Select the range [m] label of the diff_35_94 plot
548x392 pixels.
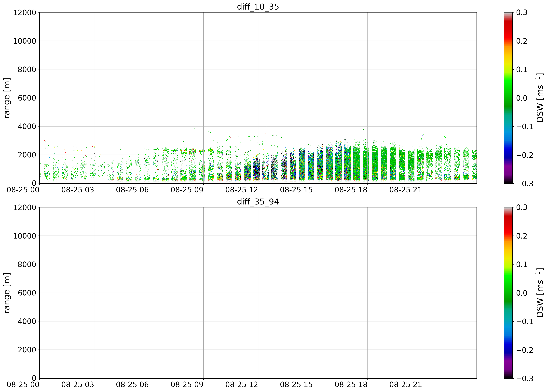(x=7, y=293)
